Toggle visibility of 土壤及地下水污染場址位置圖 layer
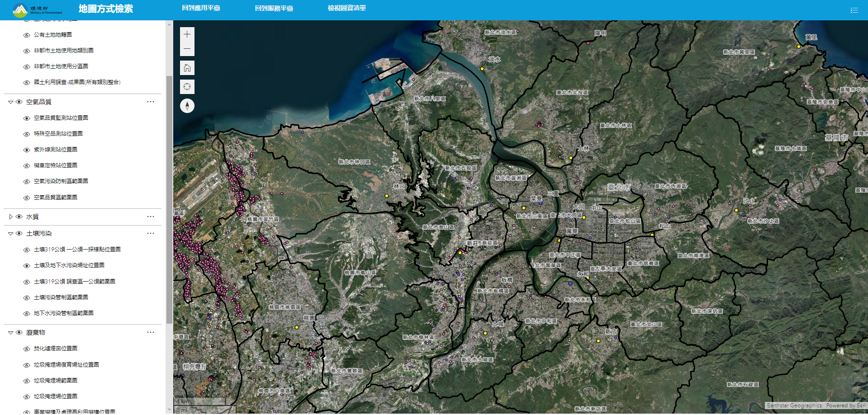This screenshot has width=868, height=415. [27, 266]
